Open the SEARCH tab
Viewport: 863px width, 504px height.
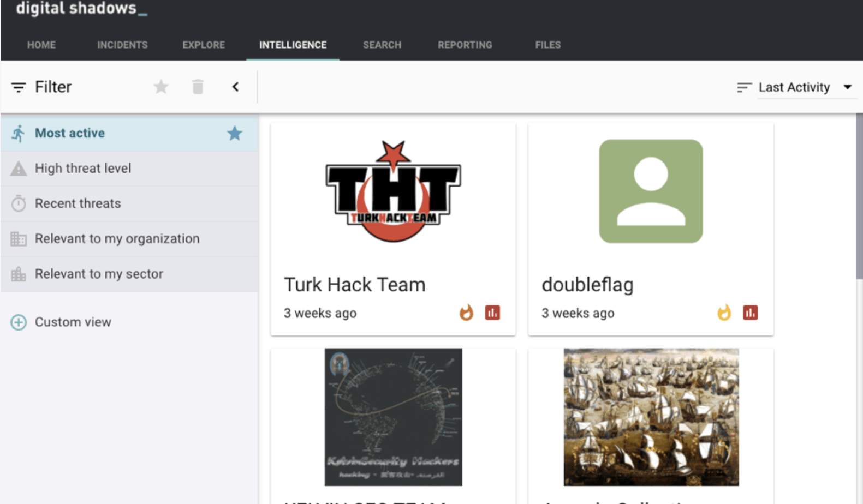[382, 45]
